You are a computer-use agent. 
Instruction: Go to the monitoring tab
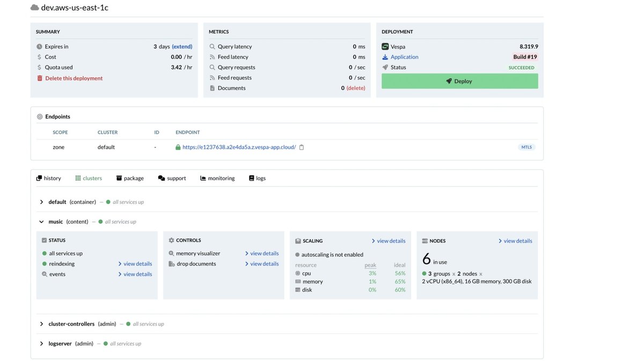tap(217, 178)
